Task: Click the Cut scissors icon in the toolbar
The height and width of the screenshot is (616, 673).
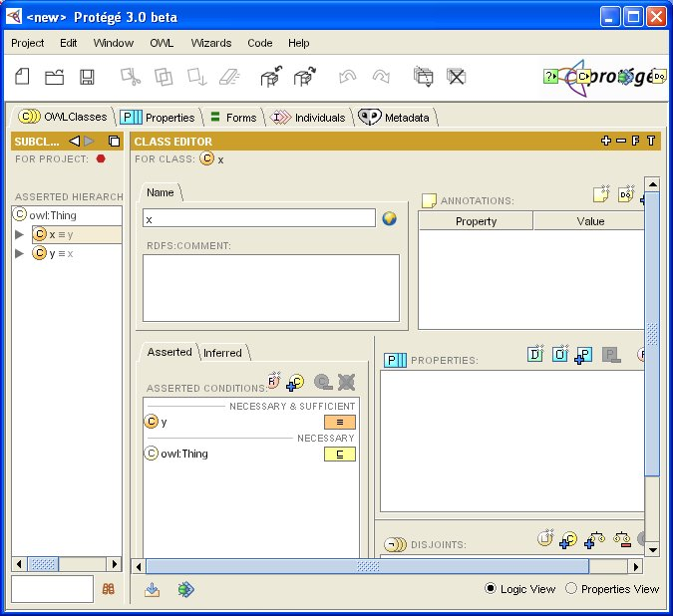Action: 131,77
